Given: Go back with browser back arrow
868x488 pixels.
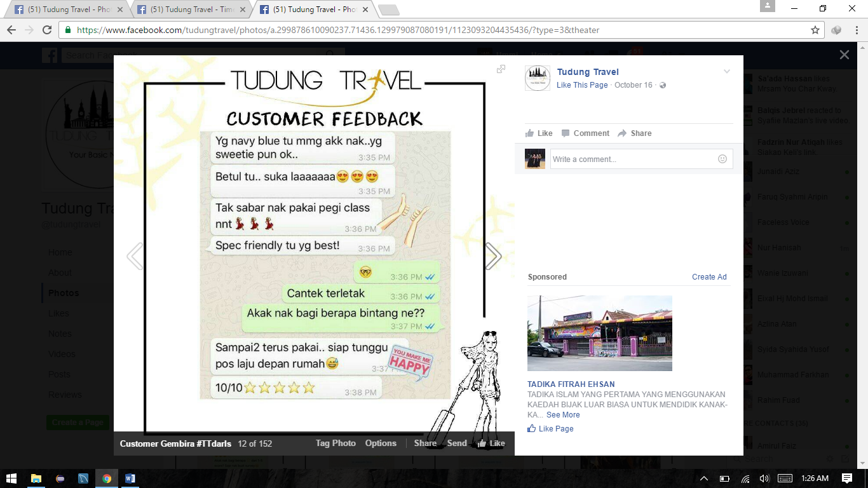Looking at the screenshot, I should [11, 30].
